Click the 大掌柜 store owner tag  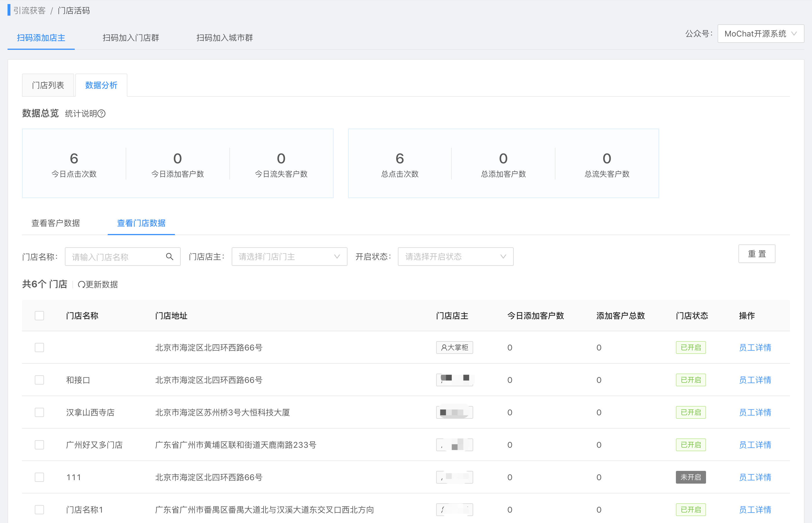(454, 348)
